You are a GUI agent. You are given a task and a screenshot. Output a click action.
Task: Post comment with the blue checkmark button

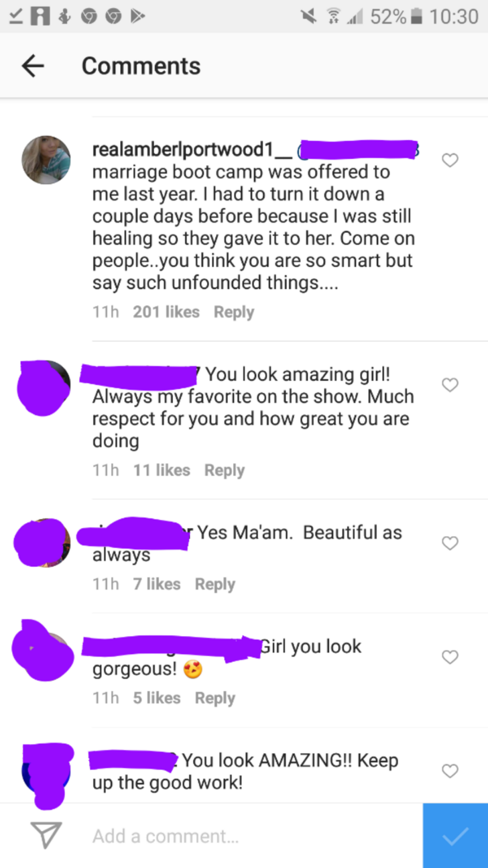point(455,836)
